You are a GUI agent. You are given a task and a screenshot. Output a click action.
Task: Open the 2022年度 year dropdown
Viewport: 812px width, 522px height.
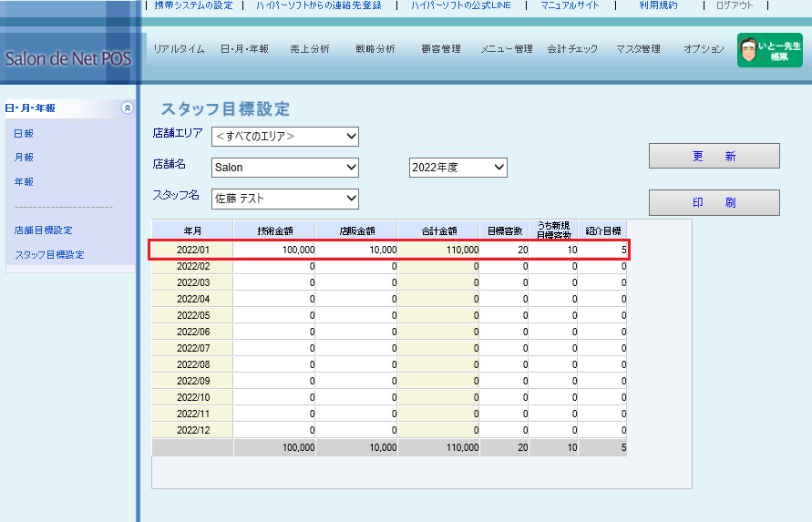[457, 168]
